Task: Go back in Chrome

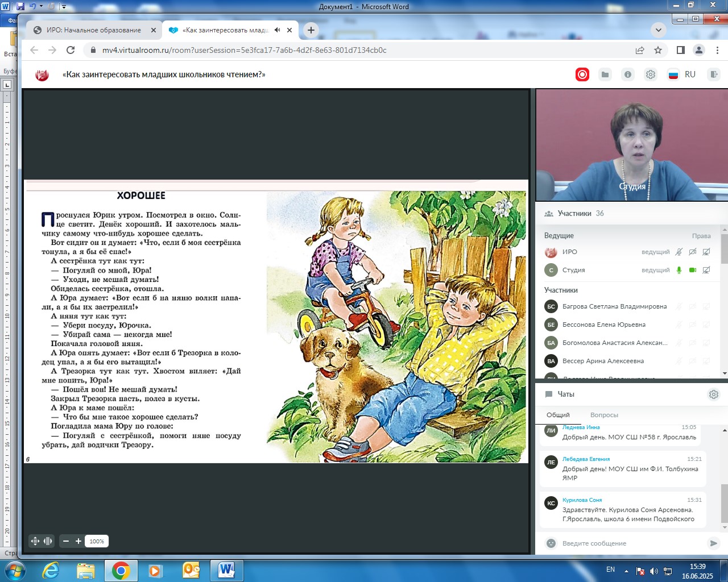Action: point(34,50)
